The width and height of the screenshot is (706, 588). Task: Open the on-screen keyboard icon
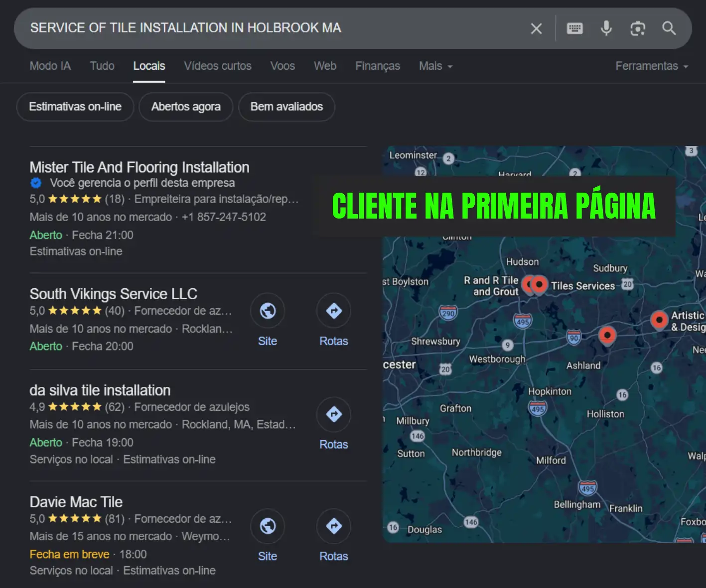(x=574, y=28)
